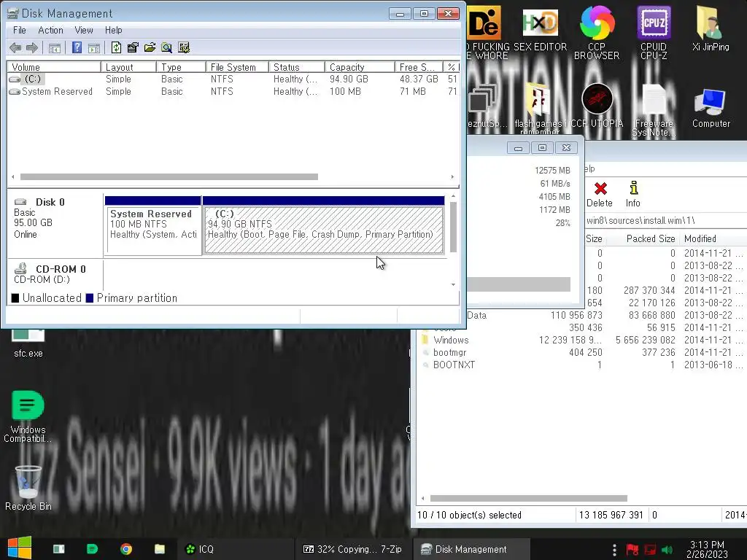Open the CPUID CPU-Z desktop icon

coord(654,32)
